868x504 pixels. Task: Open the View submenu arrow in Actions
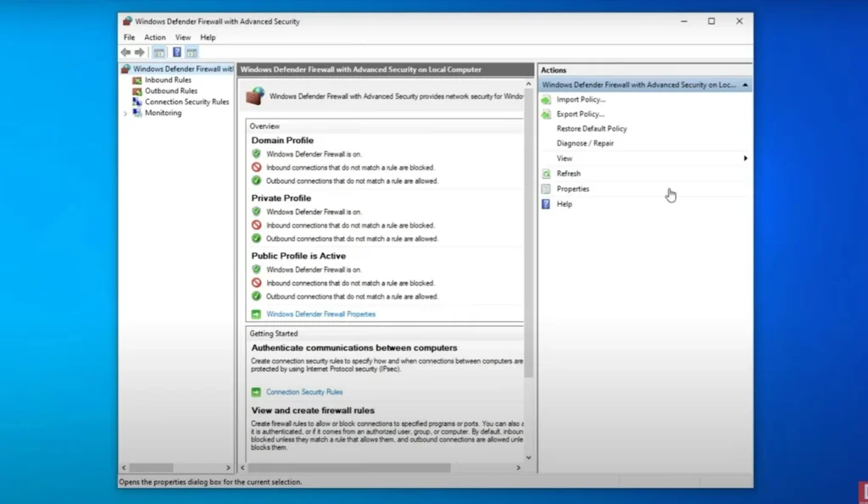746,158
